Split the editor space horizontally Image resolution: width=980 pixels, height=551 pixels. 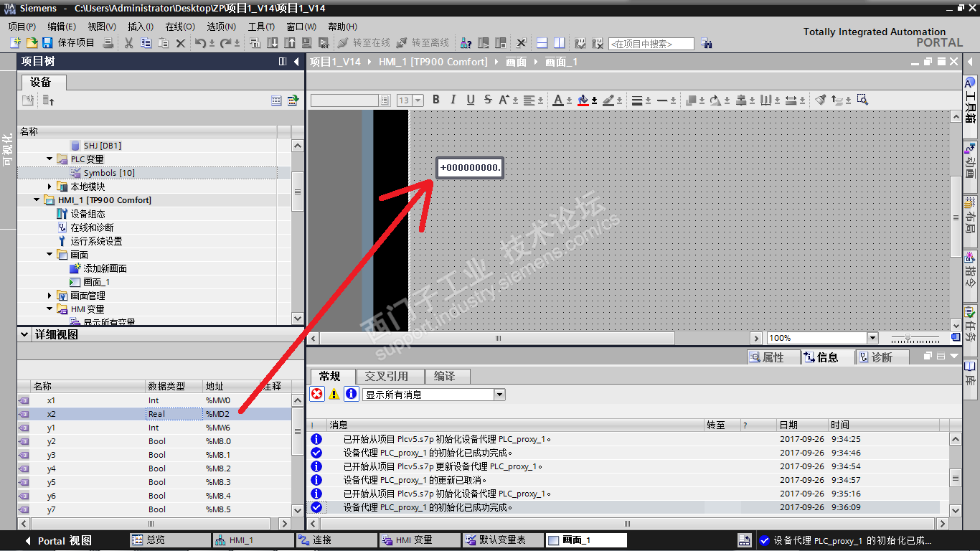click(542, 43)
